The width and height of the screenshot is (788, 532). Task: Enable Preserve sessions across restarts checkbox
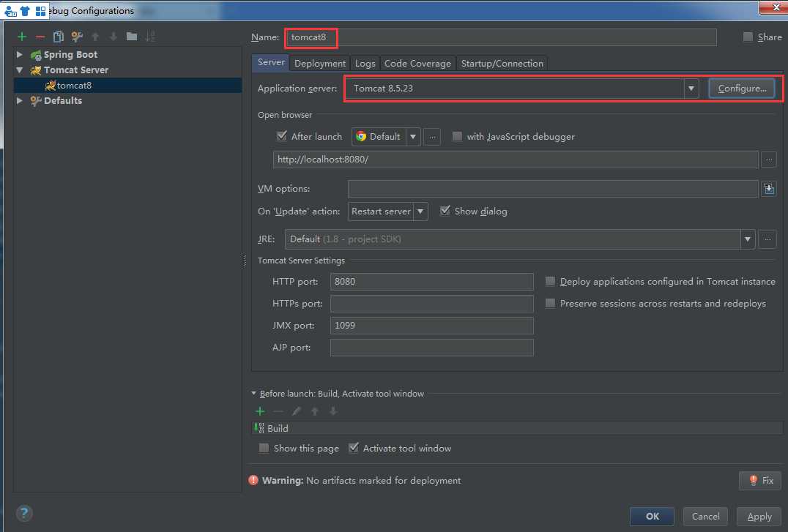(x=550, y=303)
